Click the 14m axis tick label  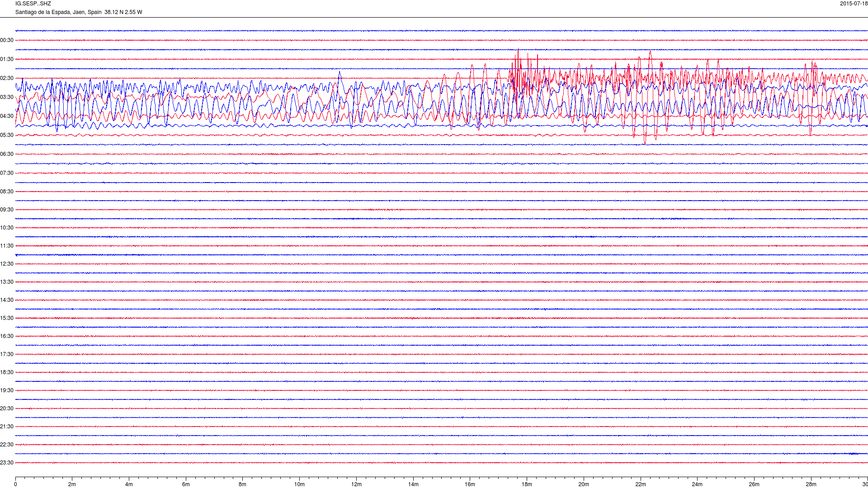(413, 484)
